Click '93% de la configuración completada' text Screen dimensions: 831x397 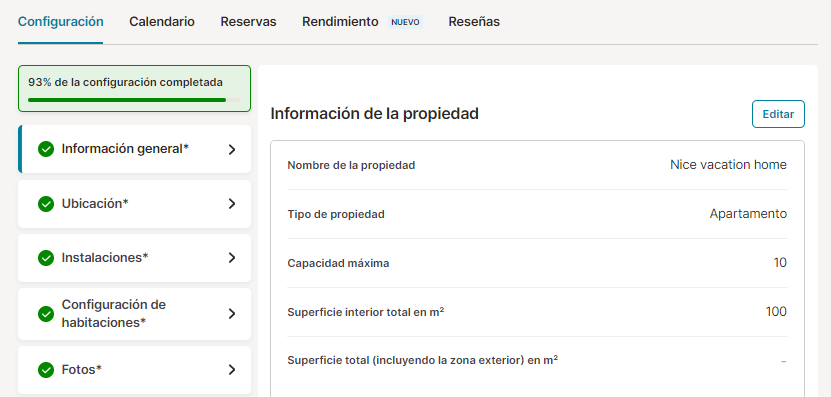[126, 82]
